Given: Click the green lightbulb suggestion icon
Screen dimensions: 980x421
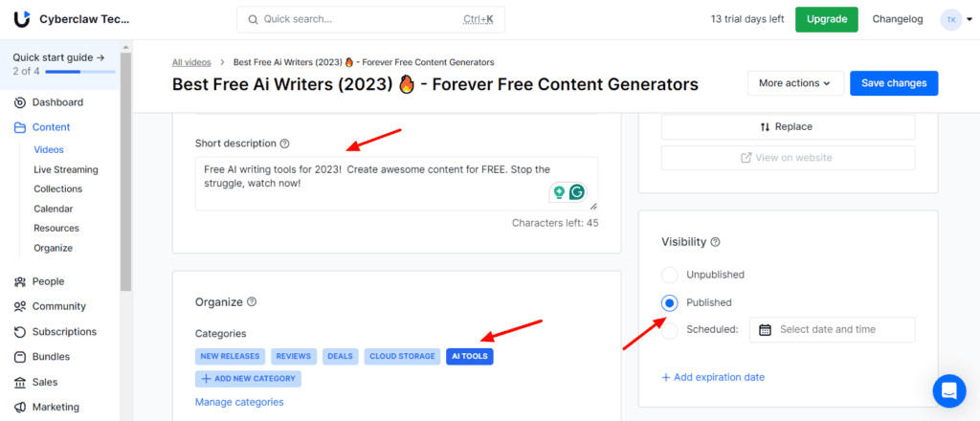Looking at the screenshot, I should tap(559, 192).
